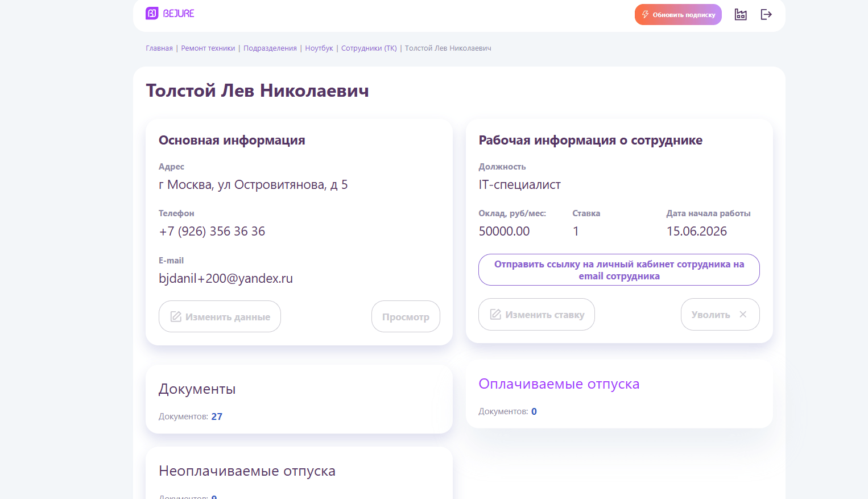The image size is (868, 499).
Task: Click the Ставка value 1
Action: pyautogui.click(x=576, y=231)
